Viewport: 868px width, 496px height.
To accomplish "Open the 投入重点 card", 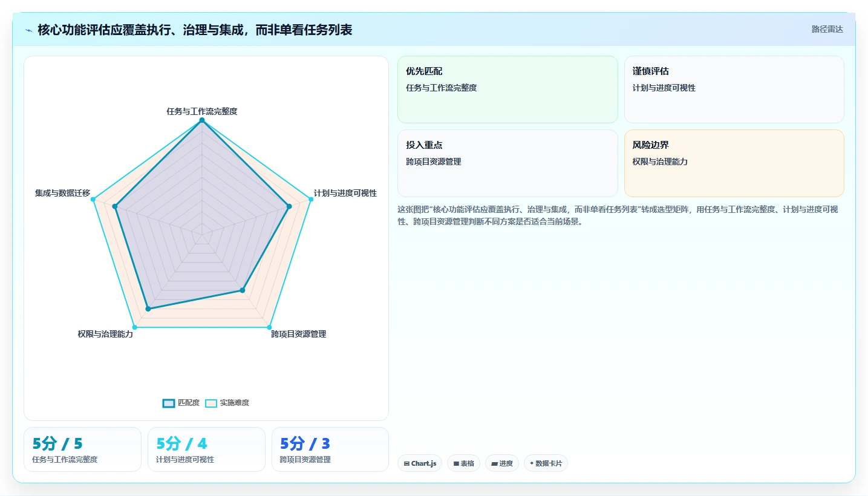I will pyautogui.click(x=507, y=163).
